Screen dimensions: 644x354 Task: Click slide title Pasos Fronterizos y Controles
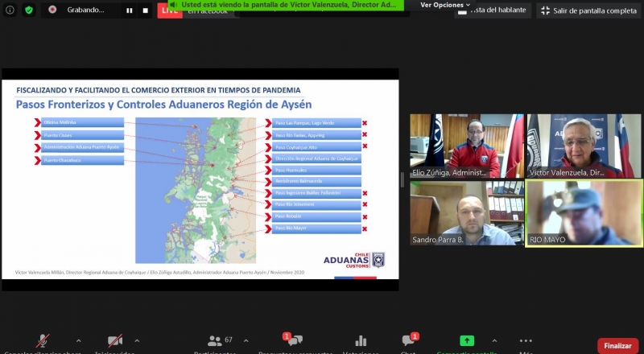[x=163, y=105]
